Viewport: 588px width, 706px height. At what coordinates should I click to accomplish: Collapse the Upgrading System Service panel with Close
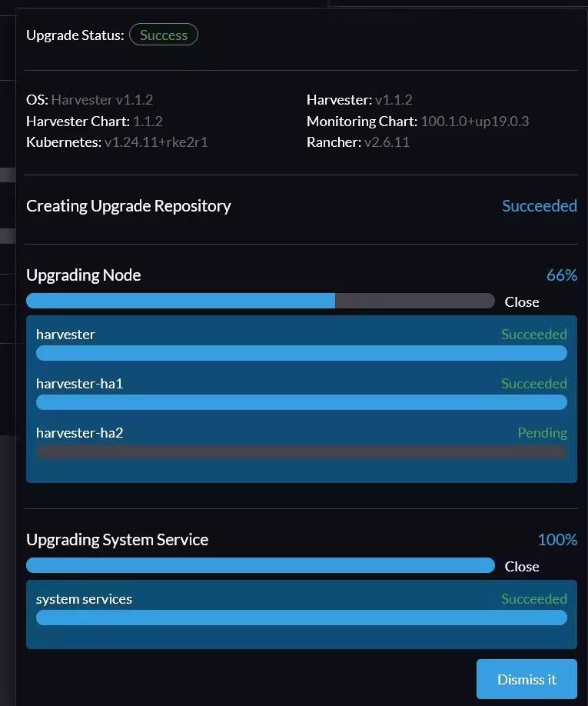click(x=522, y=566)
